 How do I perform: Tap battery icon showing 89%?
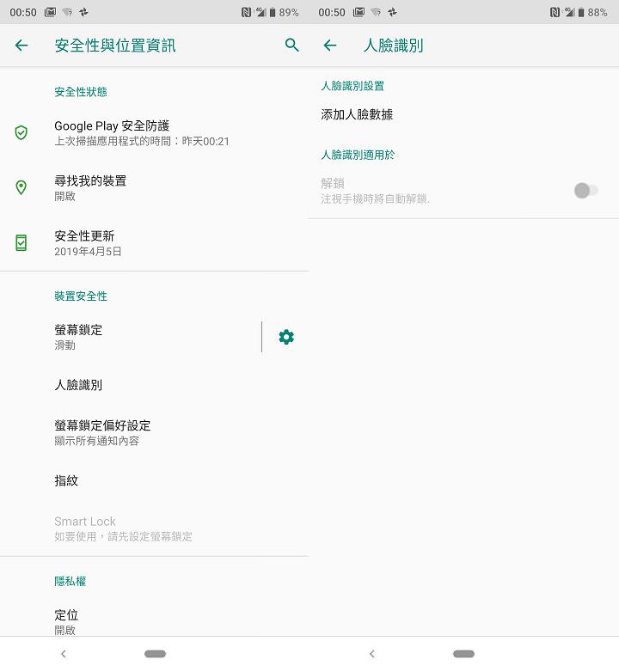tap(273, 12)
